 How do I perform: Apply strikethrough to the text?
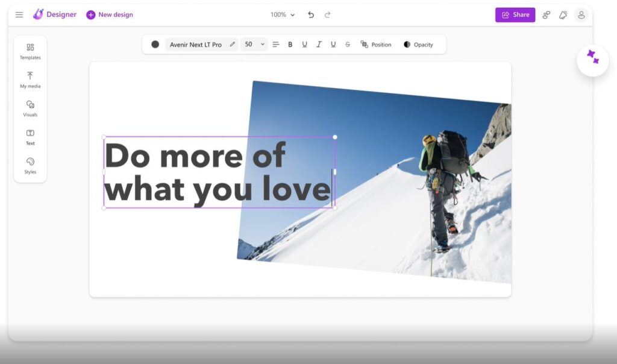tap(348, 44)
